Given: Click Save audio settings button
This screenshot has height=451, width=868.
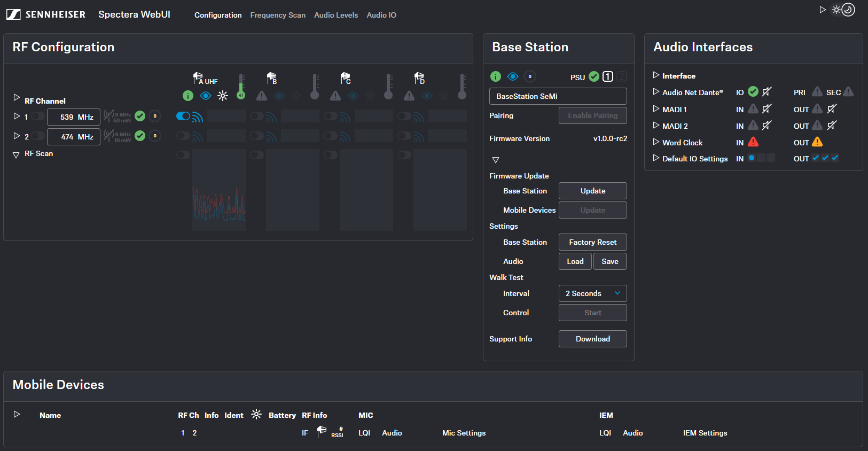Looking at the screenshot, I should (x=610, y=261).
